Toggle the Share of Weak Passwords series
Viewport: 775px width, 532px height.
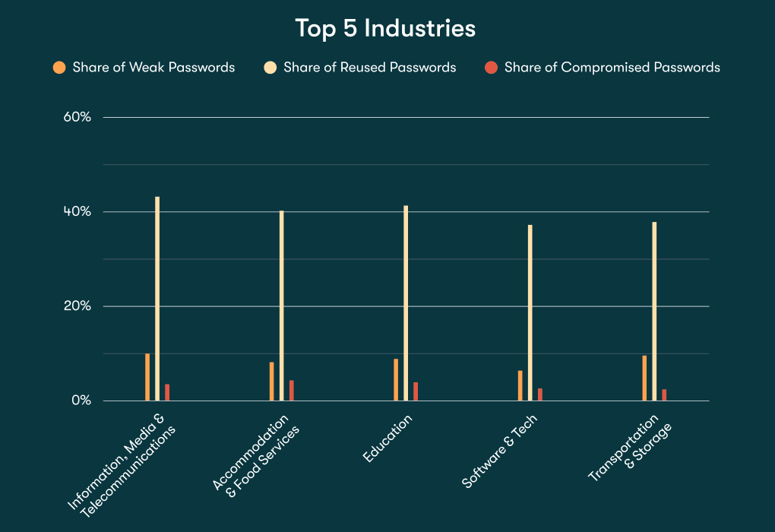(144, 67)
